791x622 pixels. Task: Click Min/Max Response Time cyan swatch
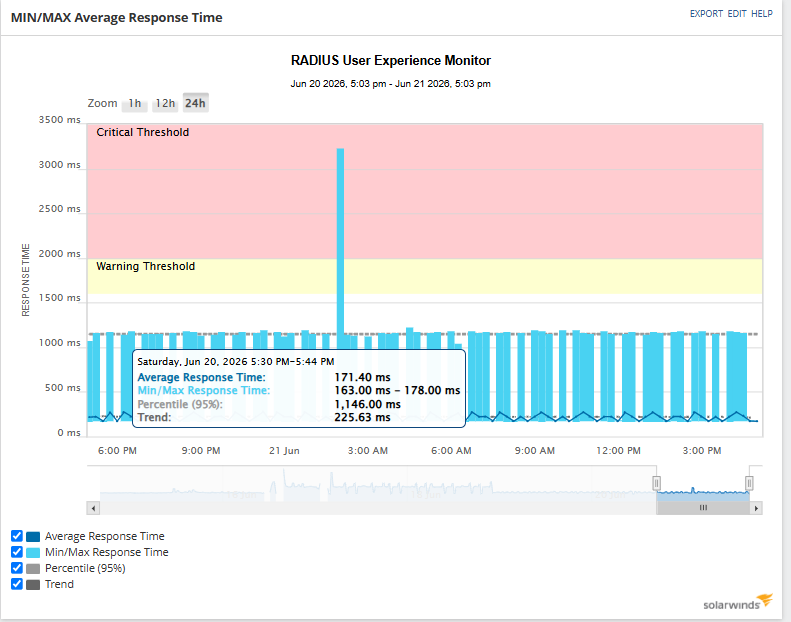33,553
